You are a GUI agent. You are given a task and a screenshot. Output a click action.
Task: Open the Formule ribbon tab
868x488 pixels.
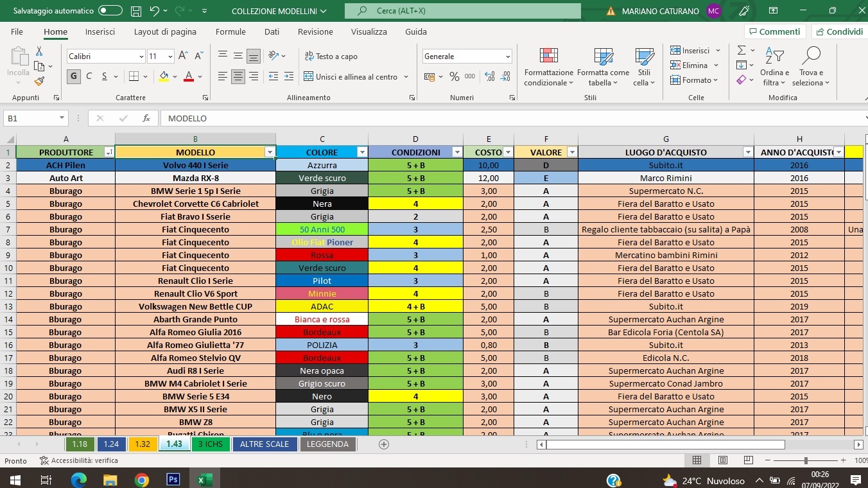(230, 31)
